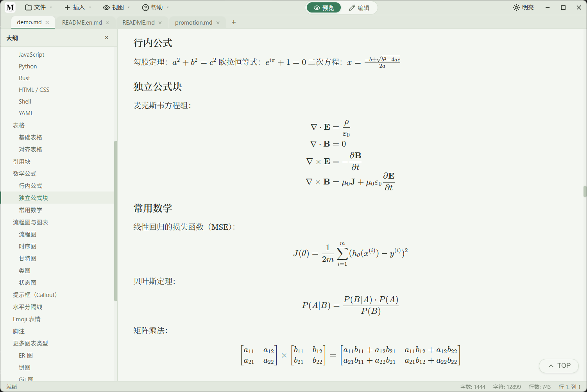Viewport: 587px width, 392px height.
Task: Go to 水平分隔线 outline entry
Action: click(x=27, y=307)
